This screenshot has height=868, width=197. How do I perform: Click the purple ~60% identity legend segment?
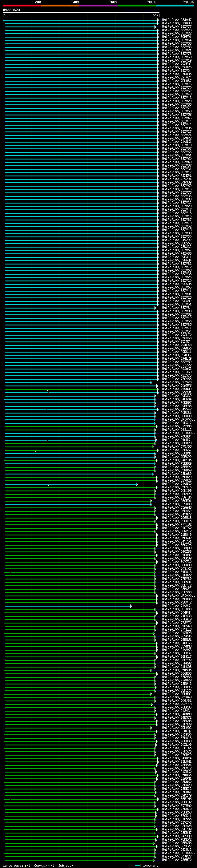coord(98,6)
